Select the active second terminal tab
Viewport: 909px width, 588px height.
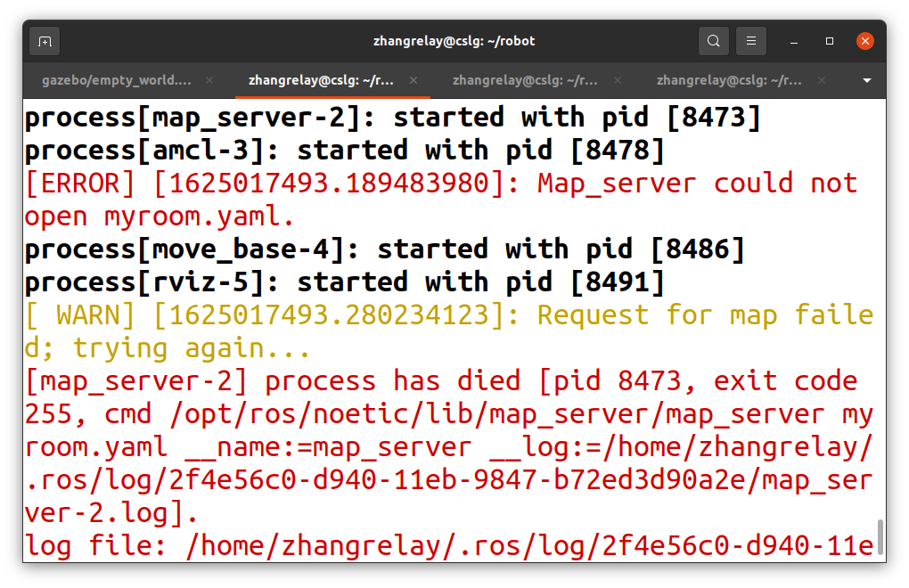click(321, 80)
